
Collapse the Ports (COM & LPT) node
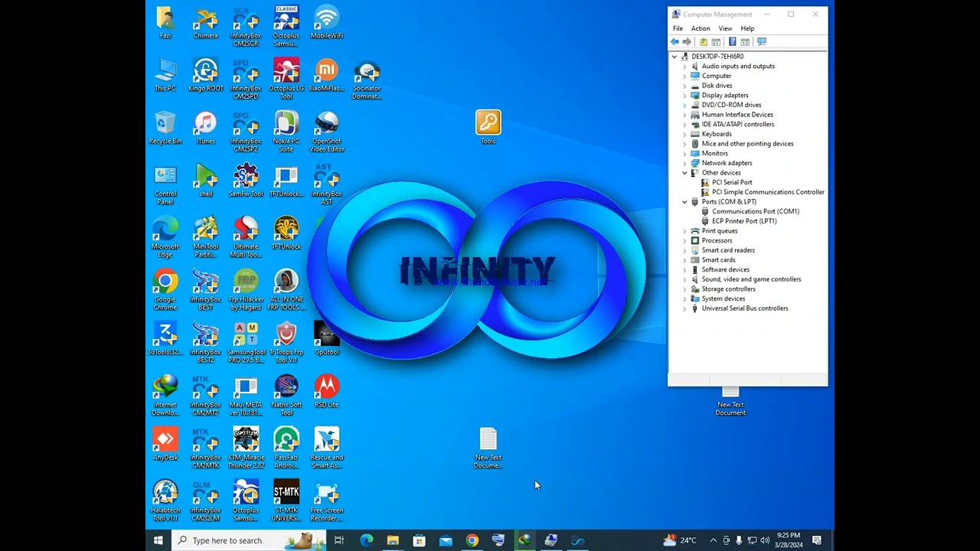(x=684, y=202)
